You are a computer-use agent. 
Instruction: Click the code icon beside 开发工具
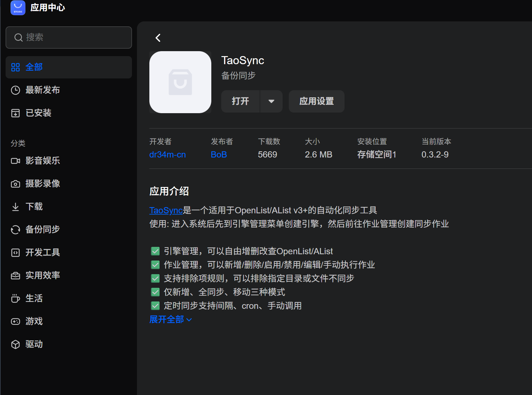15,253
